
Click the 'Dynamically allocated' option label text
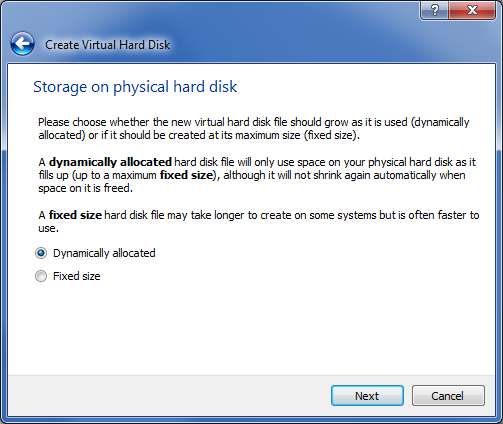[x=104, y=253]
